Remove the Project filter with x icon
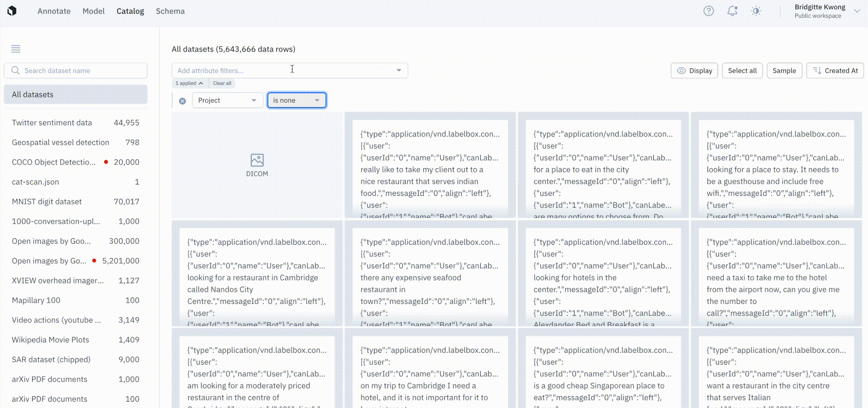The width and height of the screenshot is (868, 408). [182, 101]
